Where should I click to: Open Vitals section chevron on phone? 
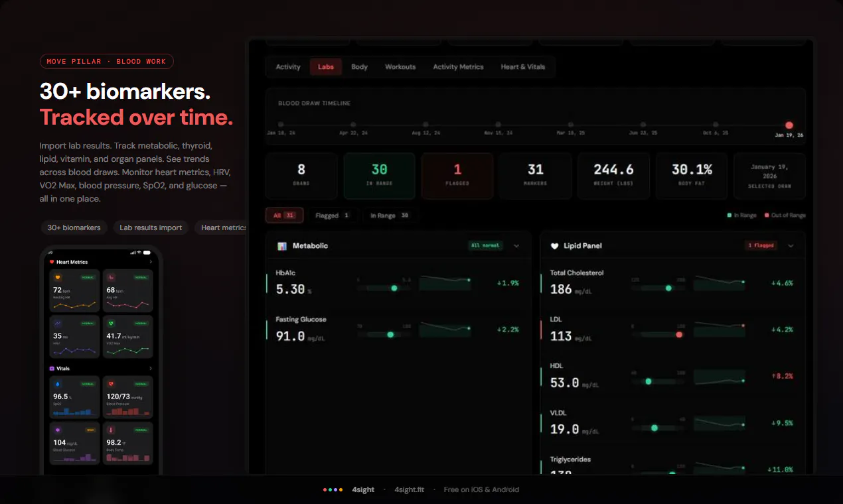(151, 368)
